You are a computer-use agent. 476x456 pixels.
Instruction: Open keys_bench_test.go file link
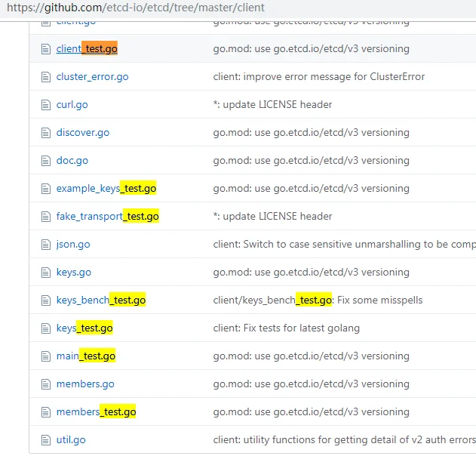pyautogui.click(x=100, y=300)
